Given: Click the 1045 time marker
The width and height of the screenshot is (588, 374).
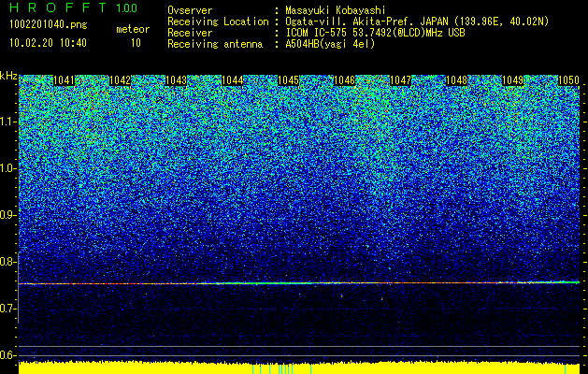Looking at the screenshot, I should click(288, 80).
